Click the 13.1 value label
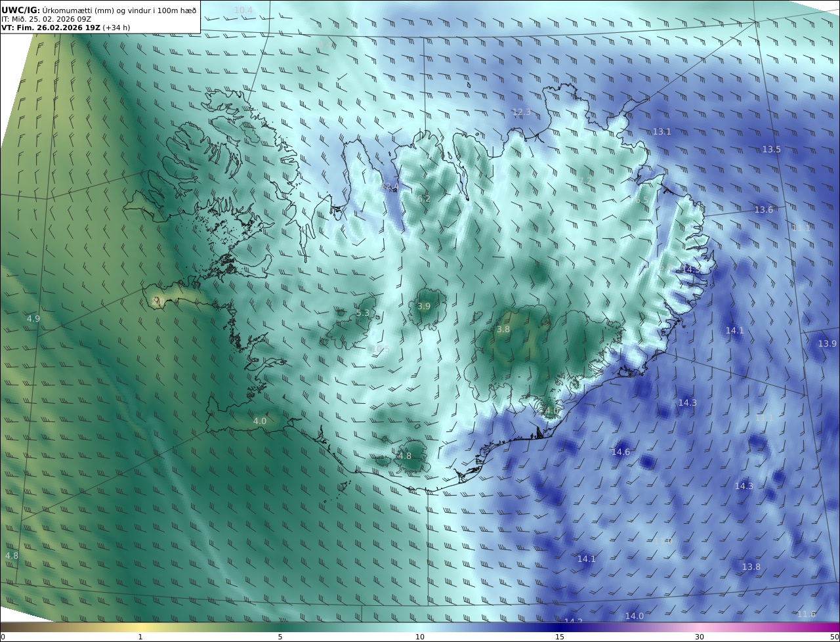The height and width of the screenshot is (642, 840). point(661,131)
